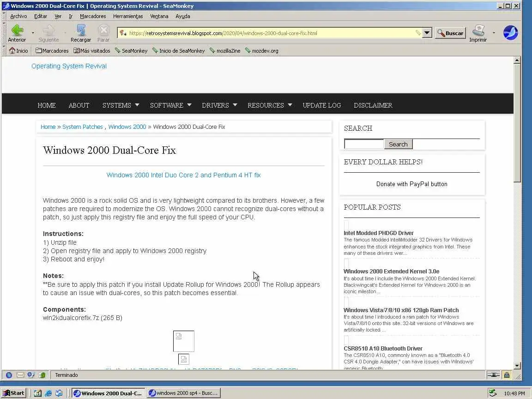Open the Ir menu
532x399 pixels.
71,16
